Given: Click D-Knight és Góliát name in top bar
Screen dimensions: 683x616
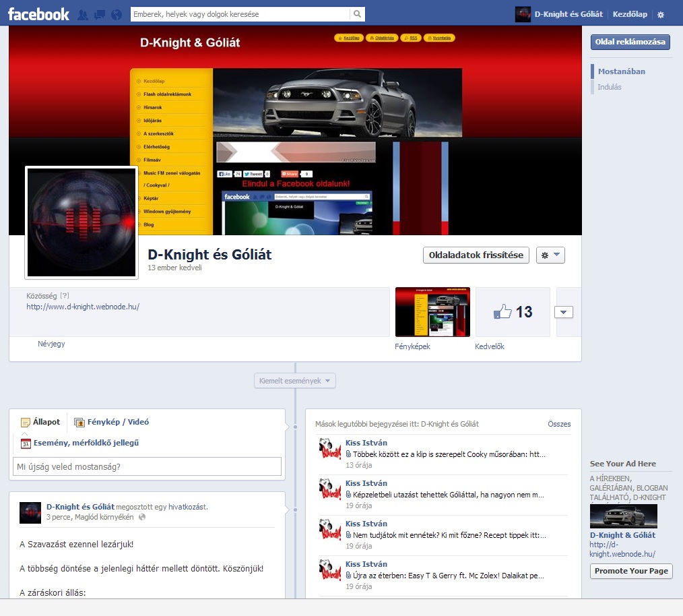Looking at the screenshot, I should pyautogui.click(x=568, y=14).
